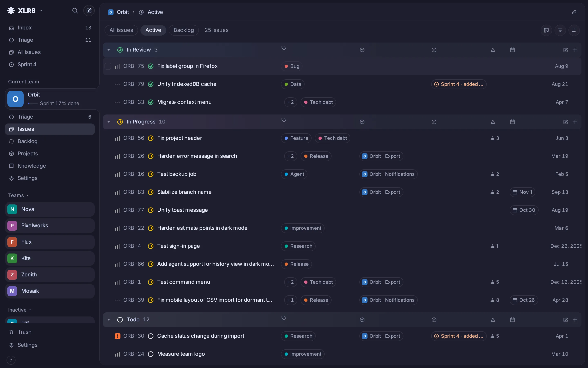
Task: Copy link icon in top right
Action: tap(574, 12)
